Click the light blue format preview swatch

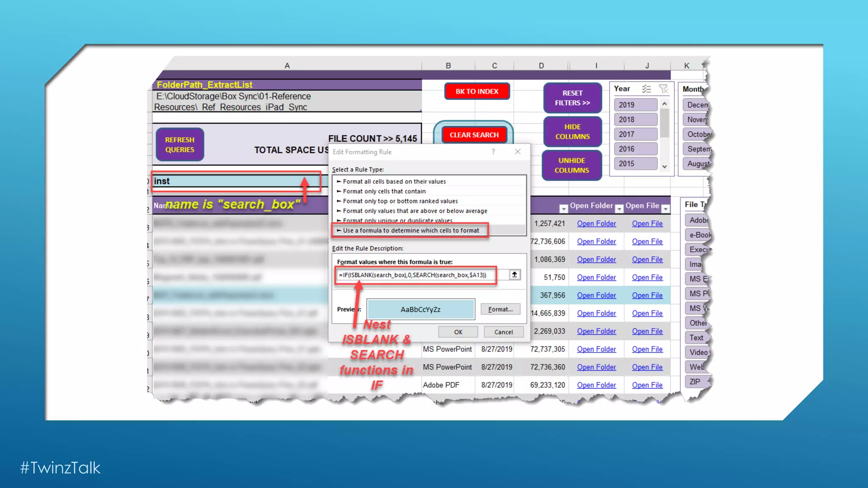click(x=420, y=309)
